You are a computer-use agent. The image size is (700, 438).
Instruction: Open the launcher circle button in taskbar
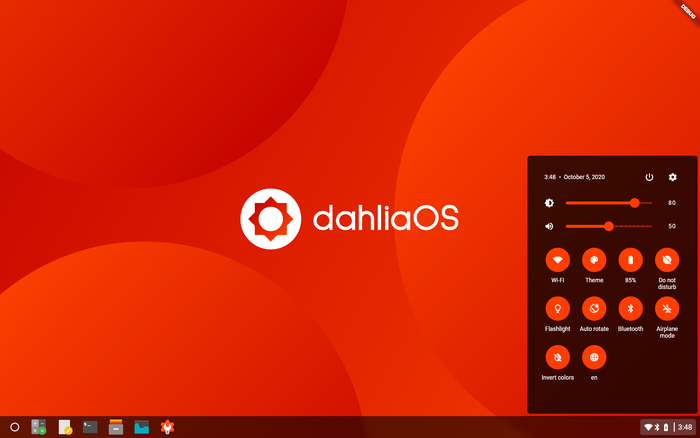point(14,427)
